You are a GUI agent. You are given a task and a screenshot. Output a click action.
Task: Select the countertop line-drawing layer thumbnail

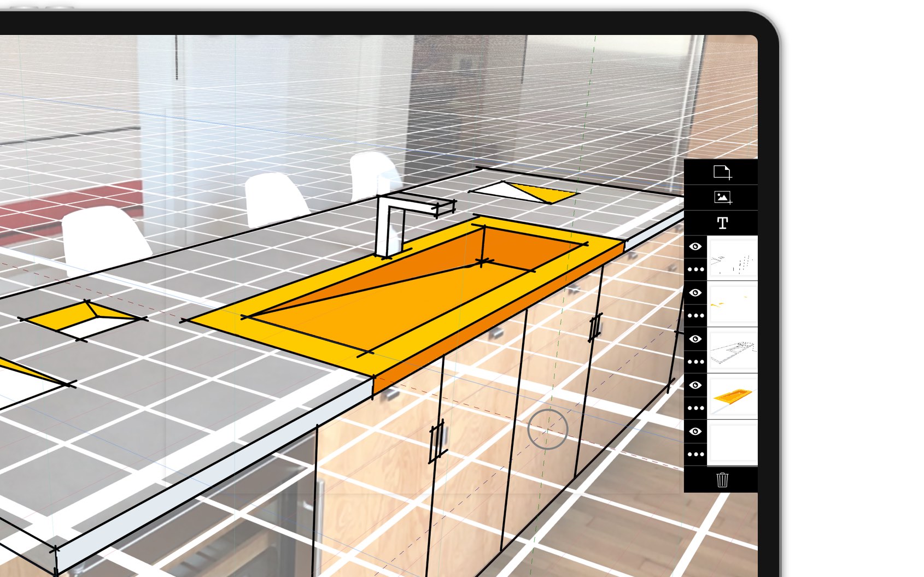pos(733,350)
